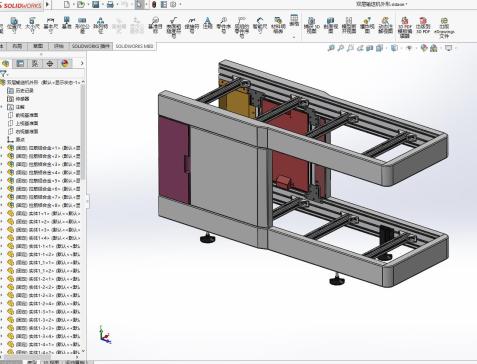Click the tree filter funnel icon
Viewport: 477px width, 364px height.
[3, 74]
